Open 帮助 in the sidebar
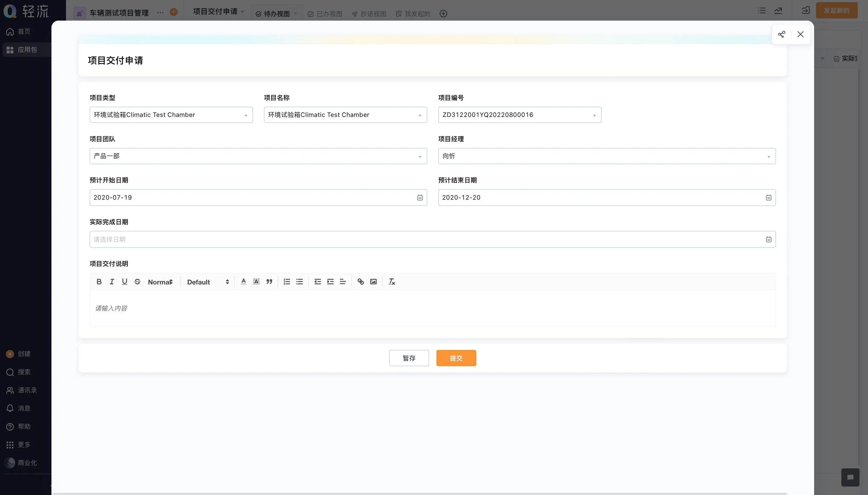 (18, 426)
